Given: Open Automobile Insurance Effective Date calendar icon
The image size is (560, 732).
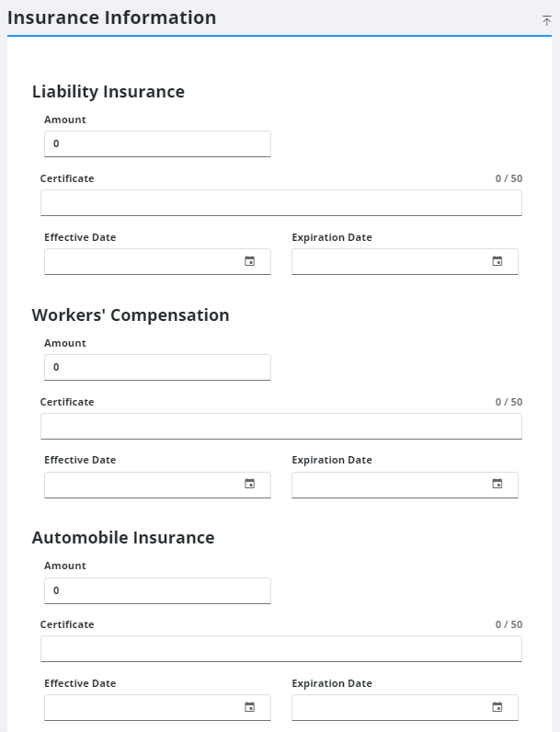Looking at the screenshot, I should click(x=249, y=707).
